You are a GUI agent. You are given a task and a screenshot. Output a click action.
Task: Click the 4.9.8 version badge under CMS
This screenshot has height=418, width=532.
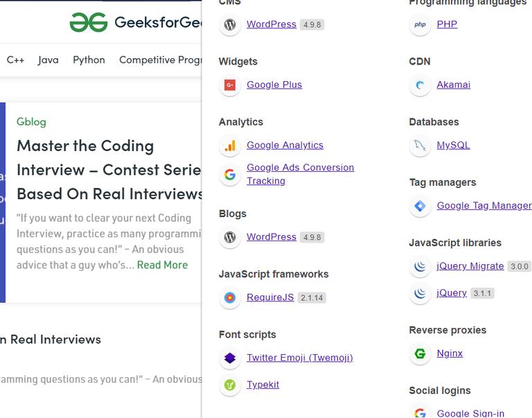point(312,25)
